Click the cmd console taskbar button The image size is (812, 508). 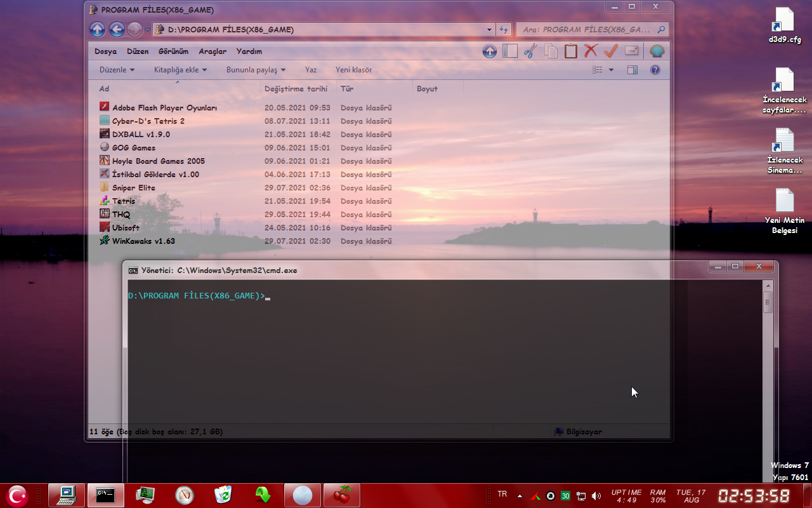click(x=105, y=495)
